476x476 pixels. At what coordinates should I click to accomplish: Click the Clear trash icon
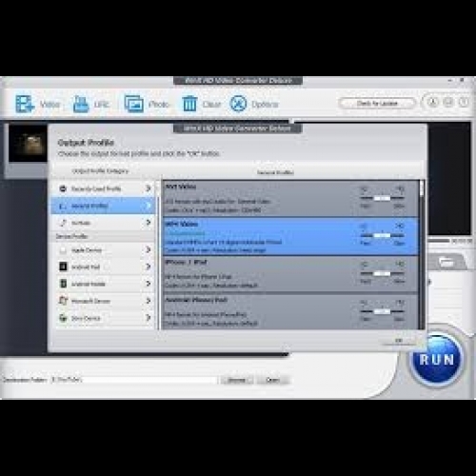189,104
